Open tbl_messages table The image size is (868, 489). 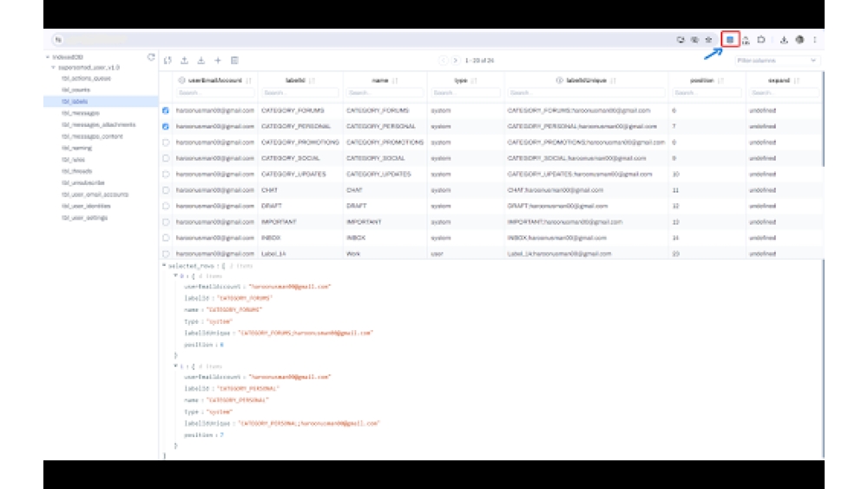pos(81,113)
